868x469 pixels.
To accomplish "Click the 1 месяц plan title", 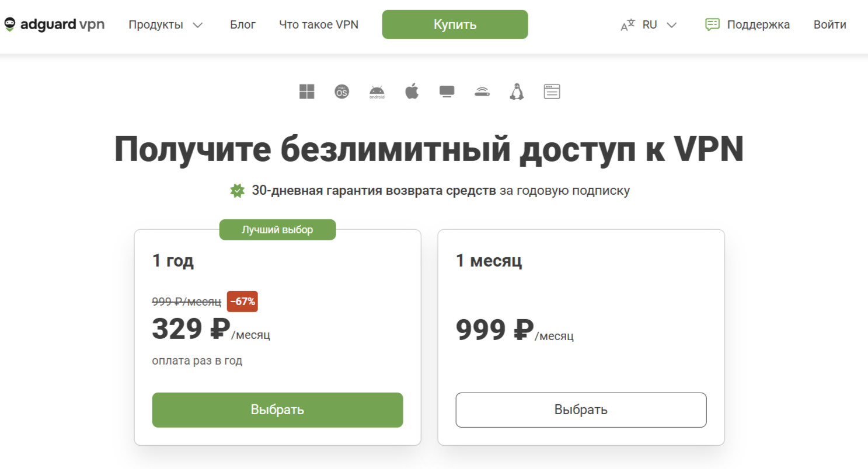I will click(x=489, y=261).
